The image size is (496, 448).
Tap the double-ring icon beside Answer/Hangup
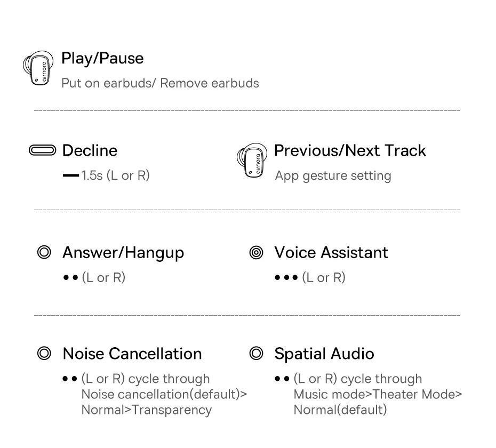coord(44,253)
